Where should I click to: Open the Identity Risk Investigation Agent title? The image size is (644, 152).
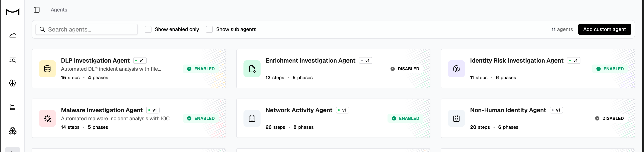pyautogui.click(x=516, y=60)
